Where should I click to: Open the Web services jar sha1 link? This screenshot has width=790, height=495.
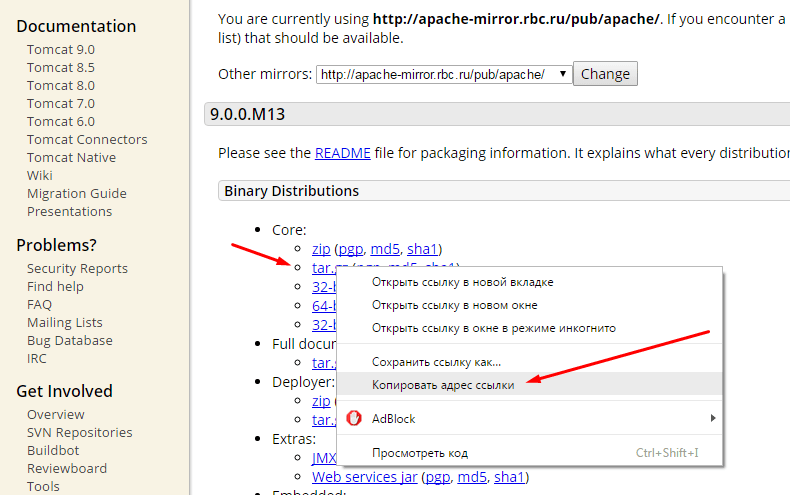(509, 477)
